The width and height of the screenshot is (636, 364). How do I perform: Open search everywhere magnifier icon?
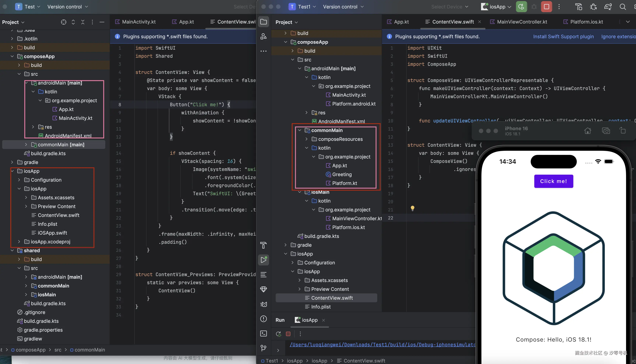point(623,7)
